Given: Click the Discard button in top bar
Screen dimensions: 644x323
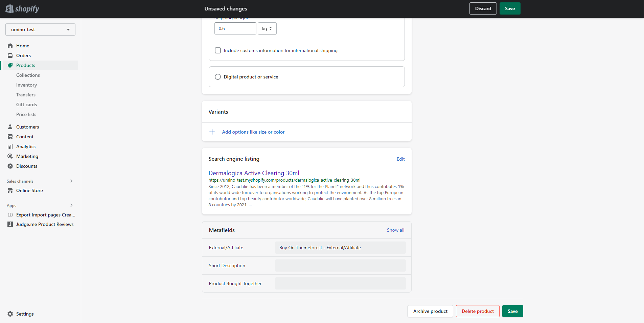Looking at the screenshot, I should (x=483, y=8).
